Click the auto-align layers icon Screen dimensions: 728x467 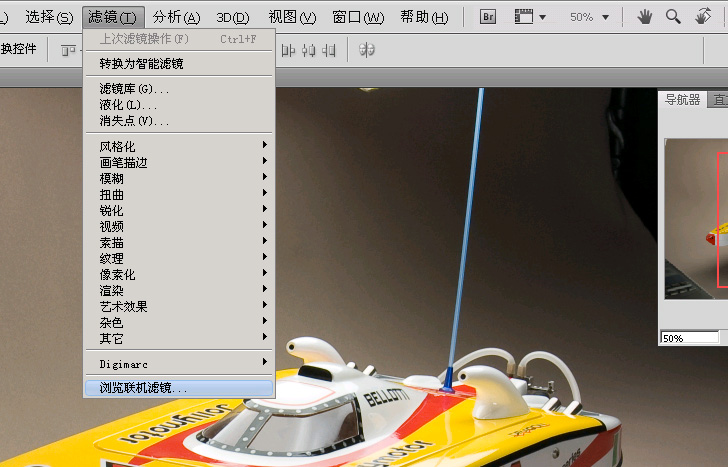[x=366, y=50]
